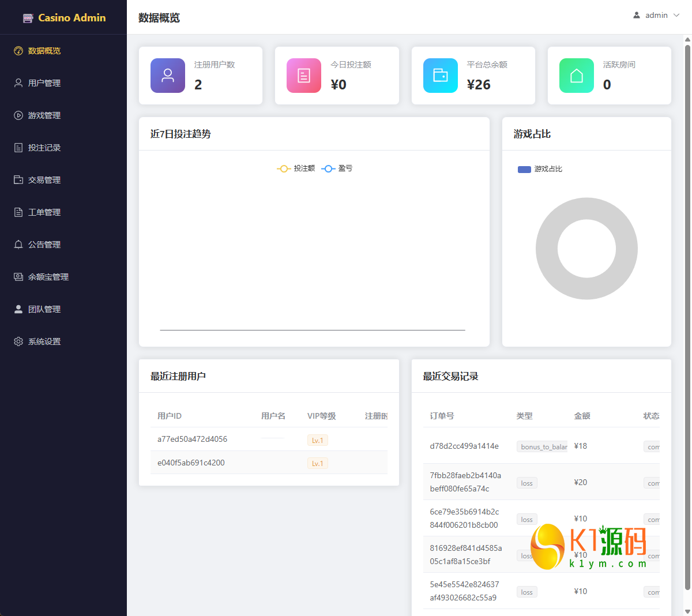Click the 用户ID column header
Viewport: 692px width, 616px height.
170,416
